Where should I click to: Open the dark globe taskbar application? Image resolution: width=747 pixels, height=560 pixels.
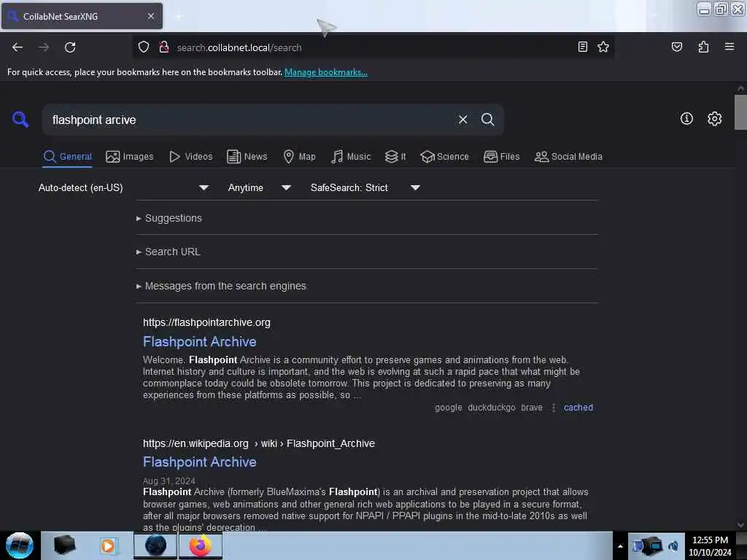(155, 545)
